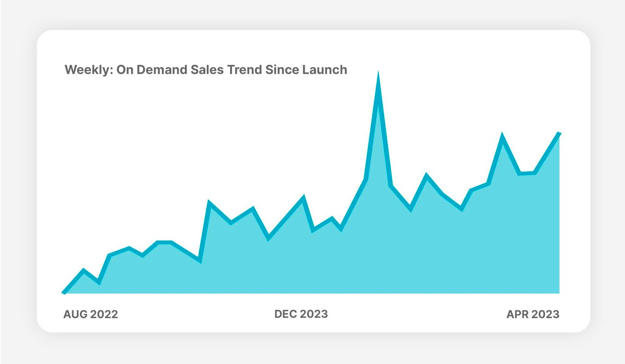Click the chart title text
This screenshot has height=364, width=625.
(x=205, y=70)
